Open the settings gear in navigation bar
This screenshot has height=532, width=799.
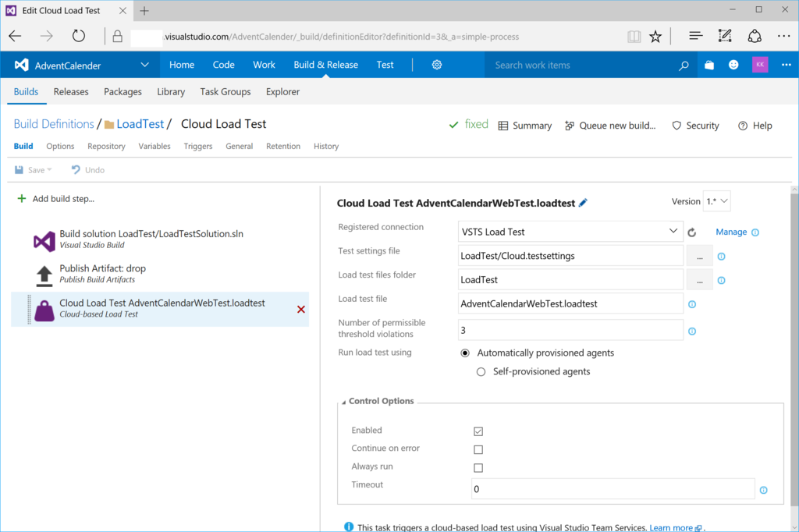tap(437, 65)
